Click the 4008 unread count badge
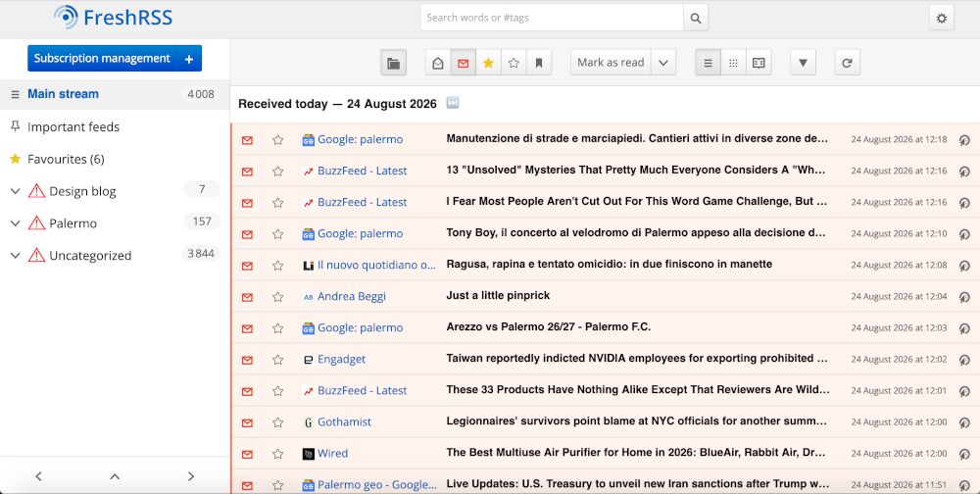980x494 pixels. pos(201,94)
